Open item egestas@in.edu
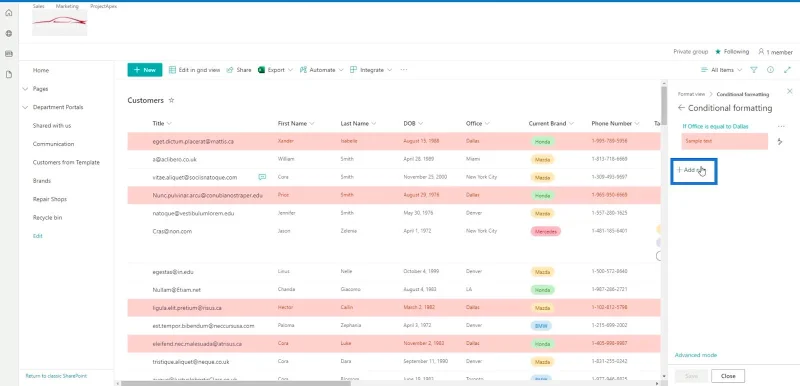800x386 pixels. [172, 271]
